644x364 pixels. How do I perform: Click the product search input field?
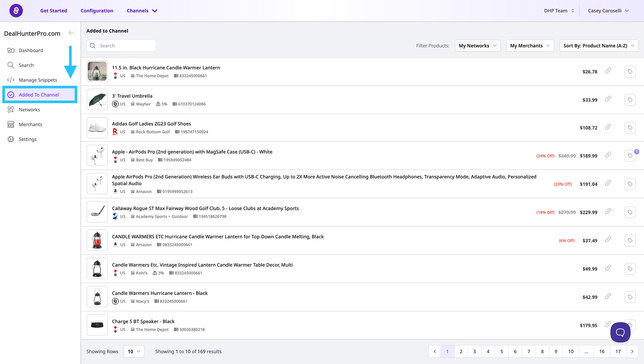(126, 46)
